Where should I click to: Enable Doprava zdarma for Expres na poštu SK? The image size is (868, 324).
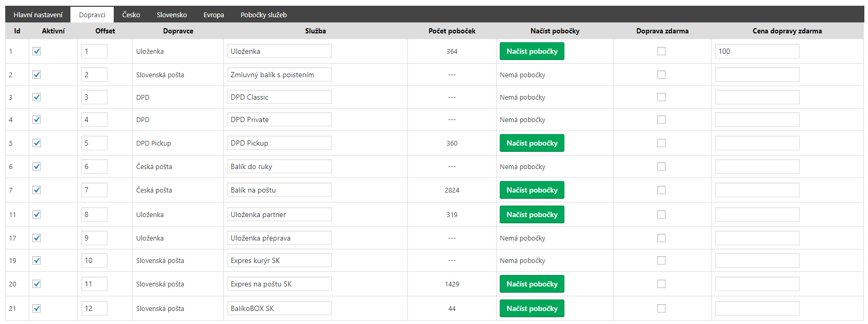click(661, 284)
